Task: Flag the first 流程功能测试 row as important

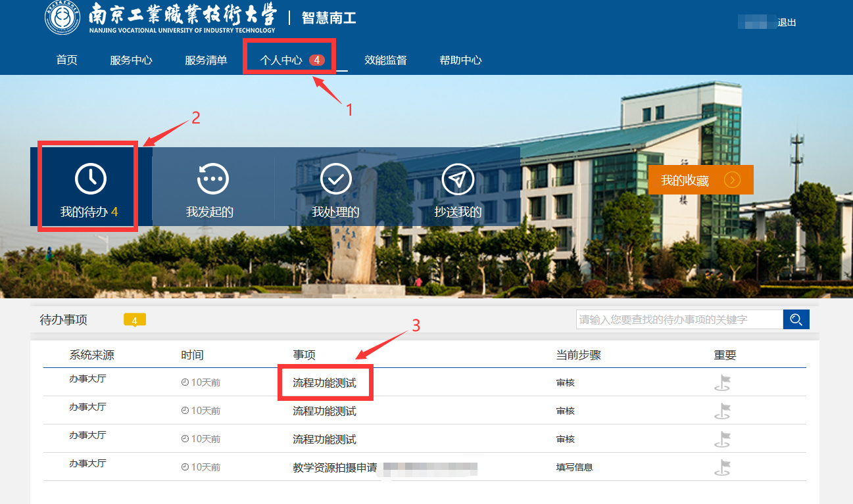Action: click(722, 383)
